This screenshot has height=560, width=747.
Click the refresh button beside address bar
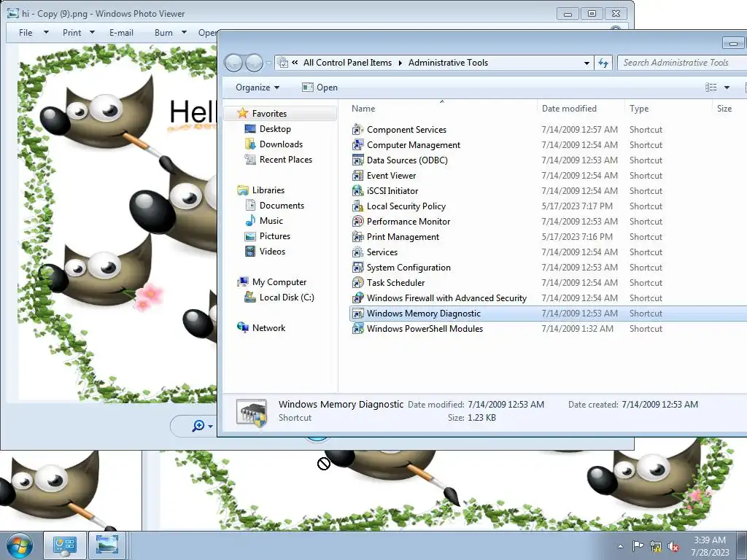603,63
